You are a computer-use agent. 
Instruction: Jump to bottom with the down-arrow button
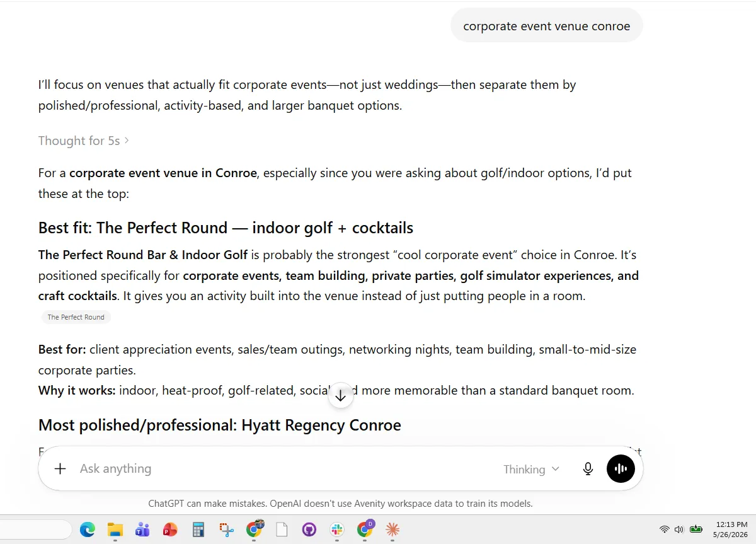tap(340, 396)
